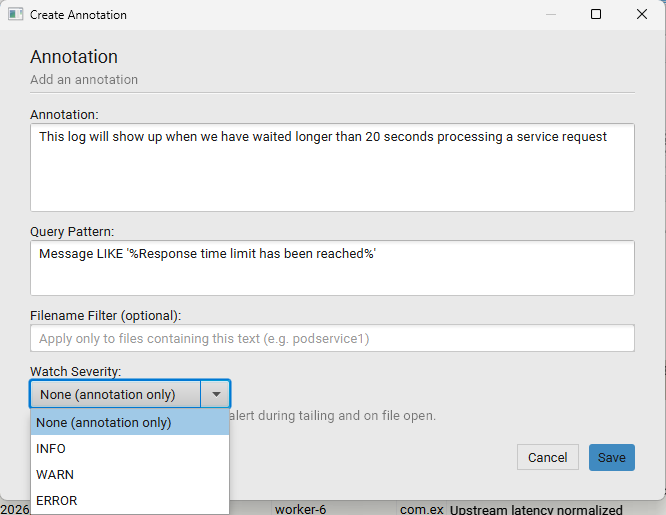This screenshot has height=515, width=666.
Task: Select None (annotation only) from the list
Action: click(130, 422)
